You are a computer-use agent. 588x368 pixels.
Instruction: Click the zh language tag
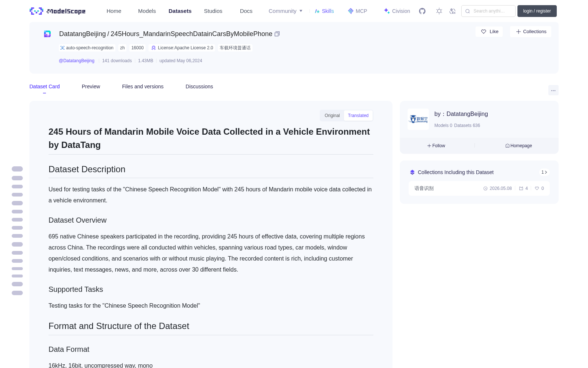[x=122, y=48]
